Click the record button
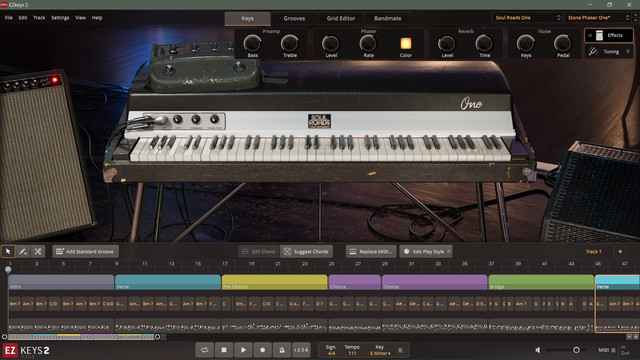640x360 pixels. tap(262, 350)
